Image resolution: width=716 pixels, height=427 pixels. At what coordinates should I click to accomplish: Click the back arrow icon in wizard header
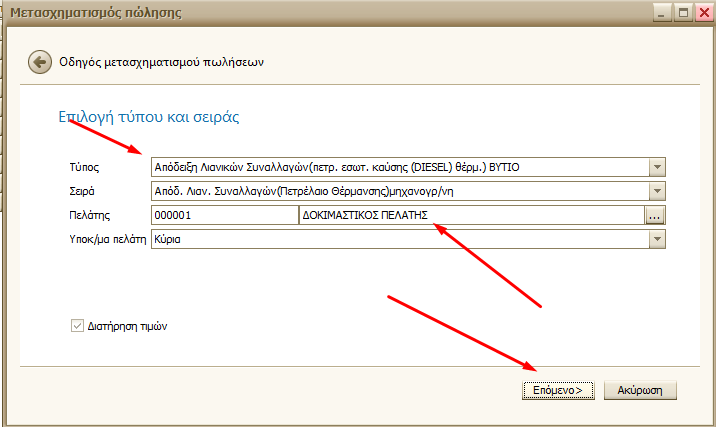click(40, 62)
